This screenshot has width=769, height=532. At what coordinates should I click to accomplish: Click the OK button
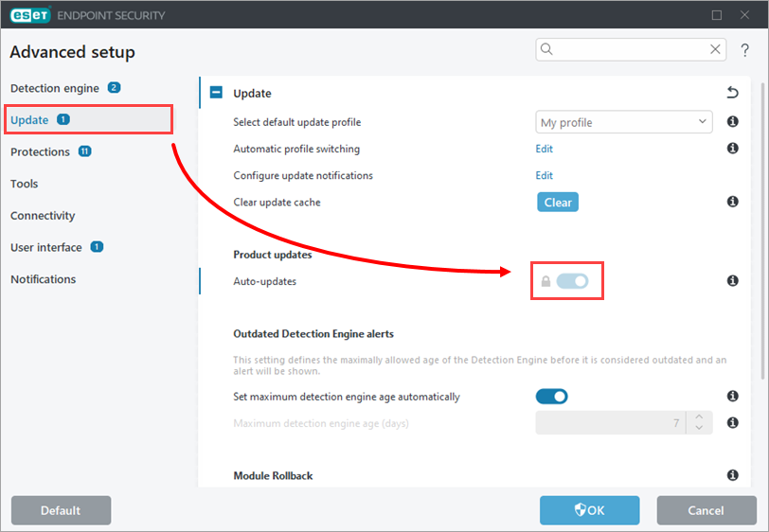(589, 510)
